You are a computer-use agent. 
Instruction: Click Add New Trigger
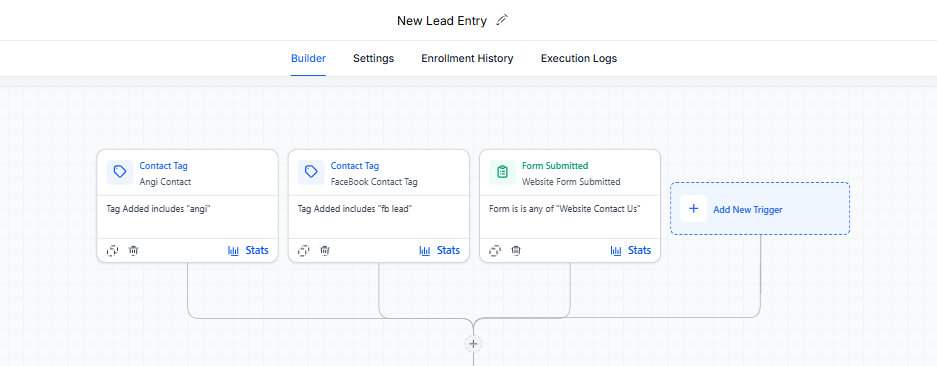760,209
